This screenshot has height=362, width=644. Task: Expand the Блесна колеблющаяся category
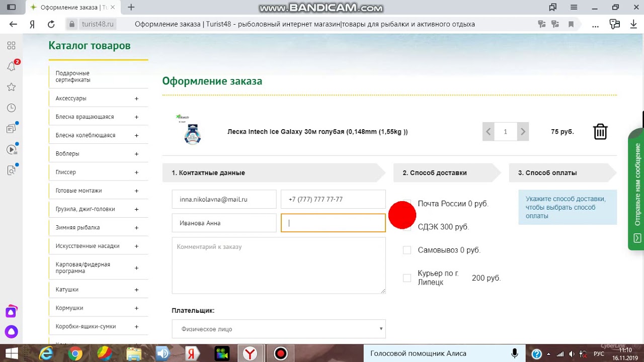click(x=136, y=135)
